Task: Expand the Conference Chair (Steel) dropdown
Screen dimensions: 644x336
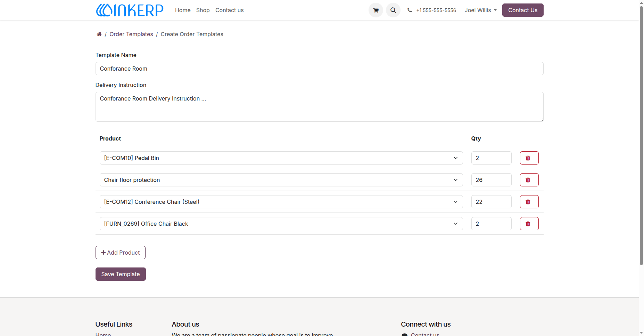Action: tap(281, 202)
